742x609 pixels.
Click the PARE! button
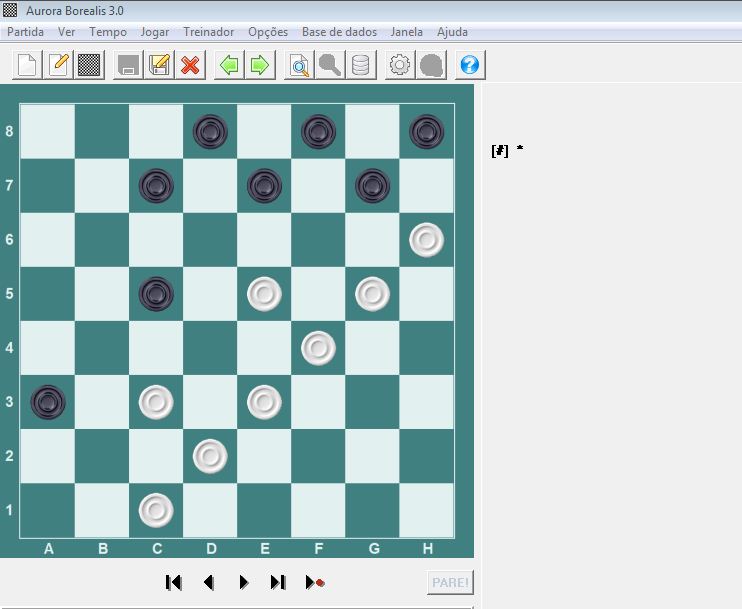click(x=450, y=582)
